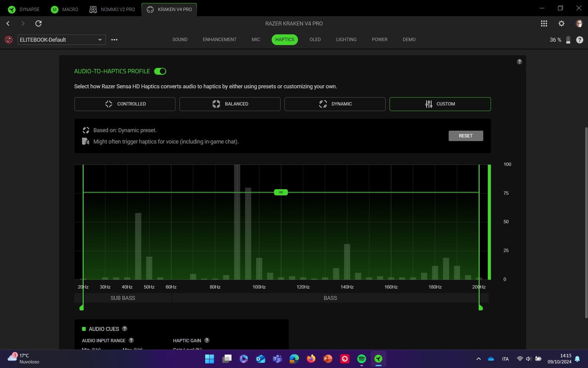Select the Balanced haptics preset

(230, 104)
